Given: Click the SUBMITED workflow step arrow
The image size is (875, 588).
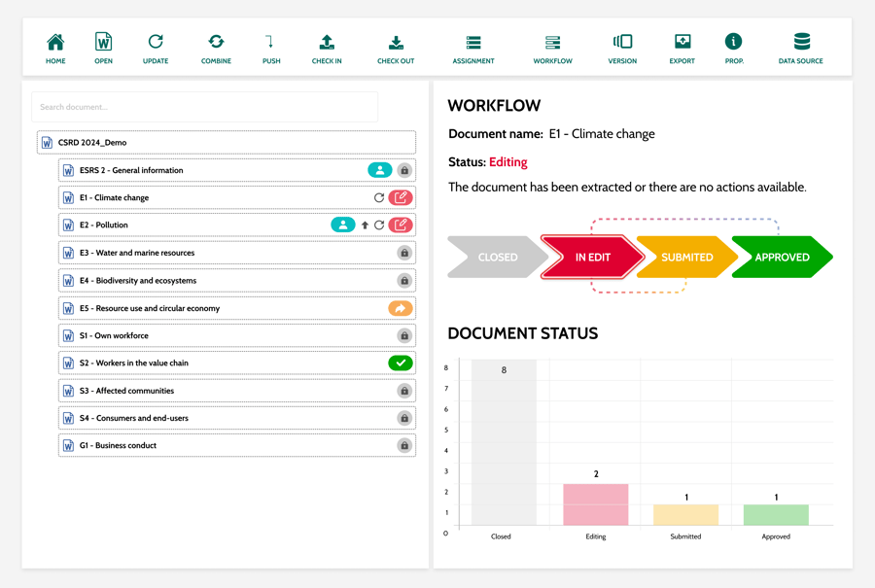Looking at the screenshot, I should (686, 258).
